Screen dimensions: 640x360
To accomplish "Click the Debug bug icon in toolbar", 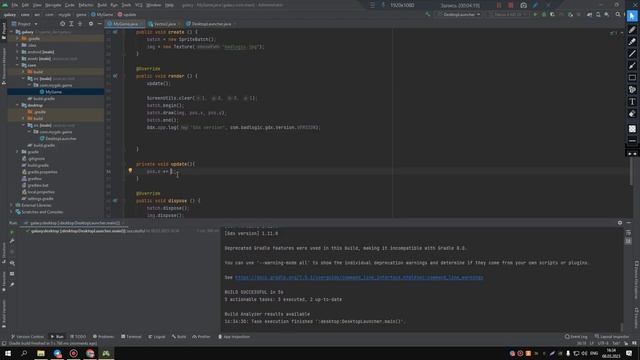I will [x=544, y=15].
